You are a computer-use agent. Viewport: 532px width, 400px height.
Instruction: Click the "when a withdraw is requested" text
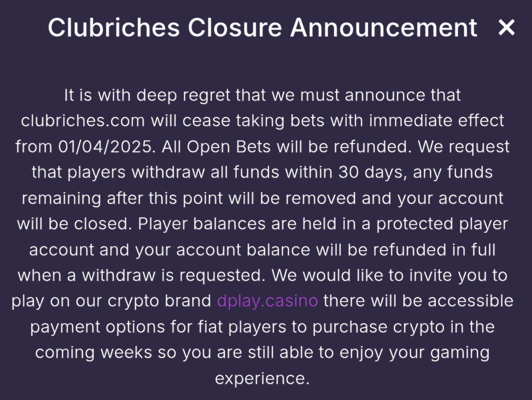click(142, 275)
